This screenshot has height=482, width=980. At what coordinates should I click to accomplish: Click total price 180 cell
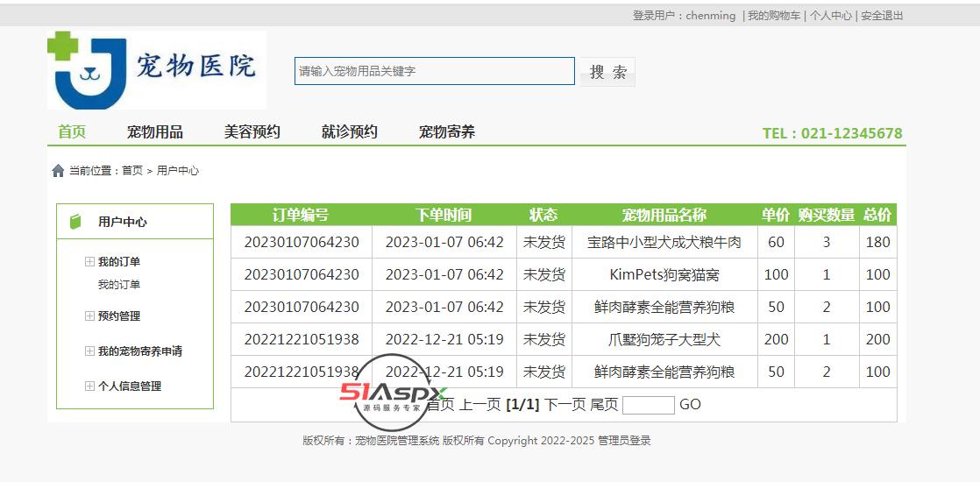tap(877, 242)
